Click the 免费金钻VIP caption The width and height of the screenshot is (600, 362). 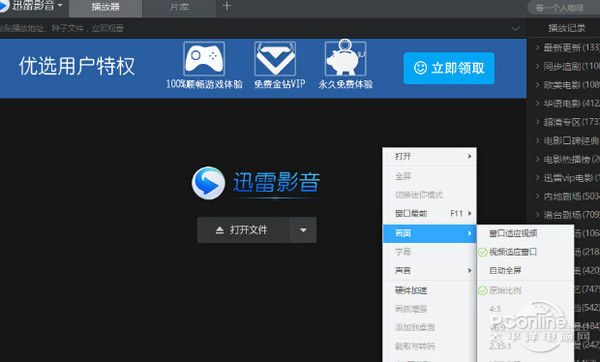(279, 84)
